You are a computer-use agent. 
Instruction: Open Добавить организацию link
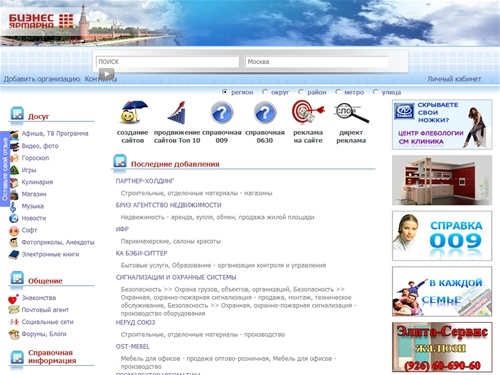coord(42,79)
